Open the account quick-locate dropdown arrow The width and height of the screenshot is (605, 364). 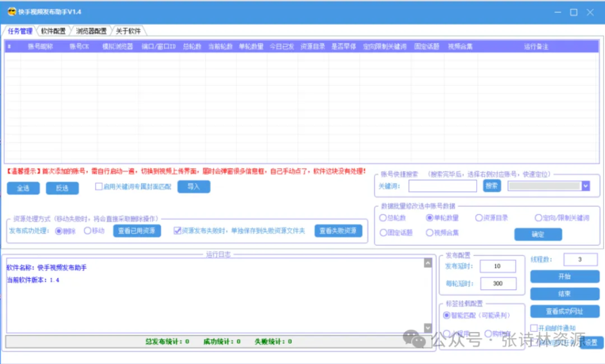point(586,186)
